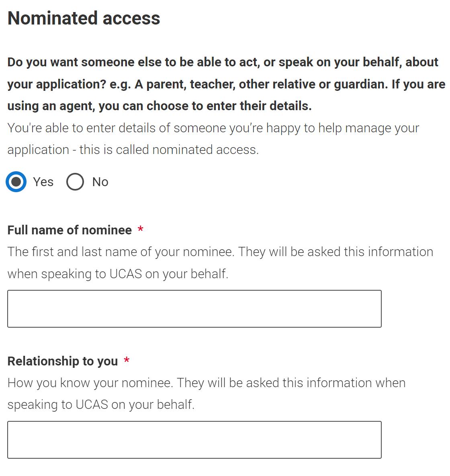The image size is (450, 476).
Task: Click the "Full name of nominee" label
Action: coord(70,230)
